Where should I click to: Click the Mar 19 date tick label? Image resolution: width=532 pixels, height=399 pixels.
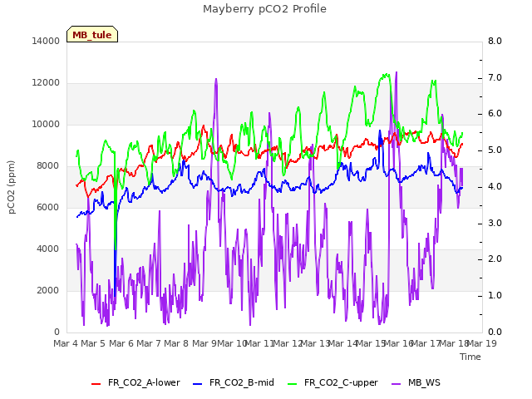(482, 343)
